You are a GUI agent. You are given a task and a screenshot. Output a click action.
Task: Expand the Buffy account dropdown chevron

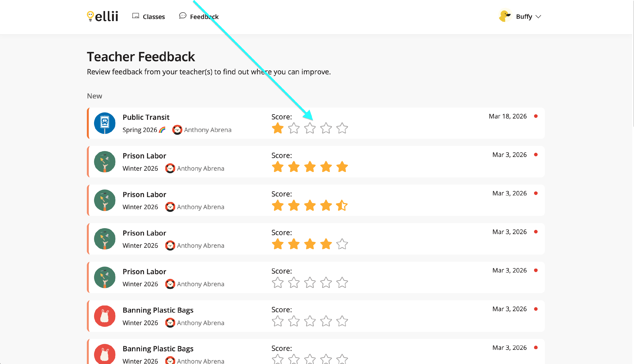pyautogui.click(x=538, y=17)
